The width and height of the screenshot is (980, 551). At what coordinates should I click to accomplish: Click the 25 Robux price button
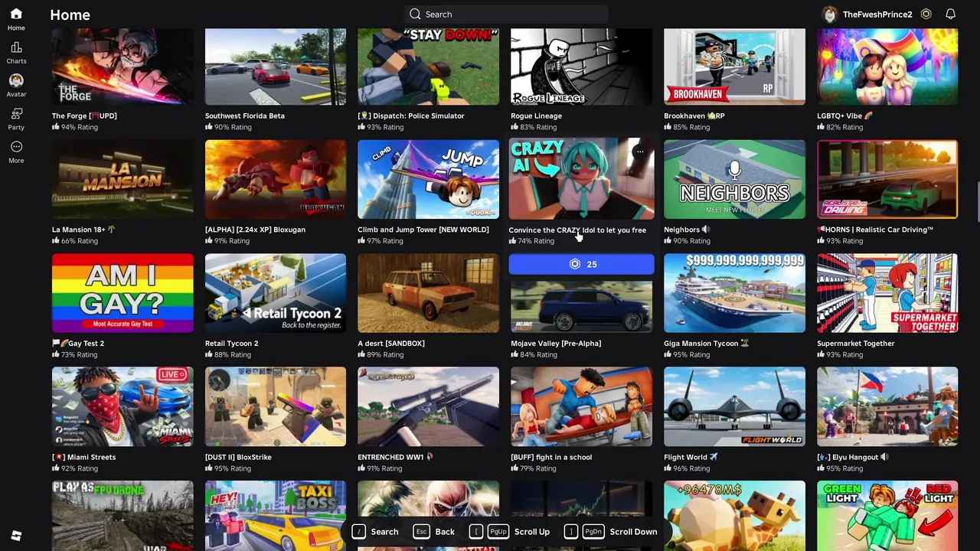click(582, 264)
